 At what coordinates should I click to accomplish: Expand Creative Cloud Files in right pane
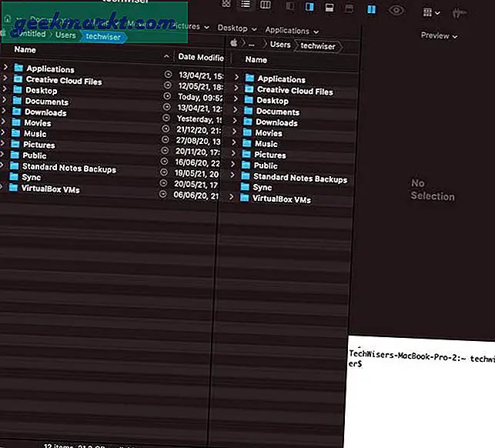(236, 88)
